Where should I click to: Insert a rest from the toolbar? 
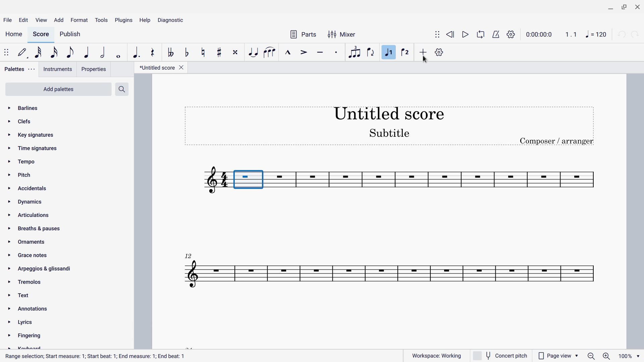(153, 53)
